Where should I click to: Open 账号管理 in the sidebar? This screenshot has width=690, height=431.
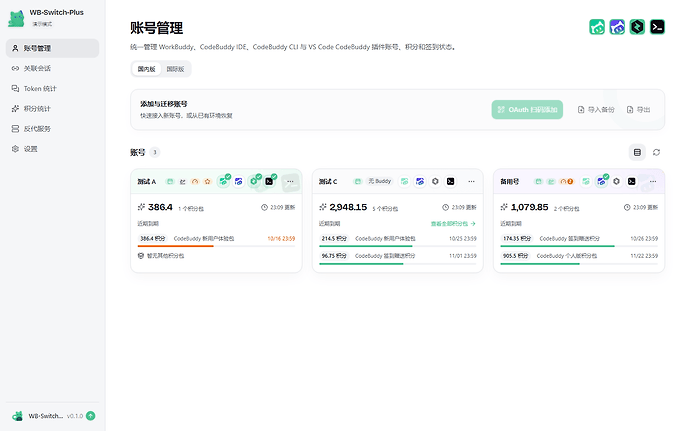[52, 48]
